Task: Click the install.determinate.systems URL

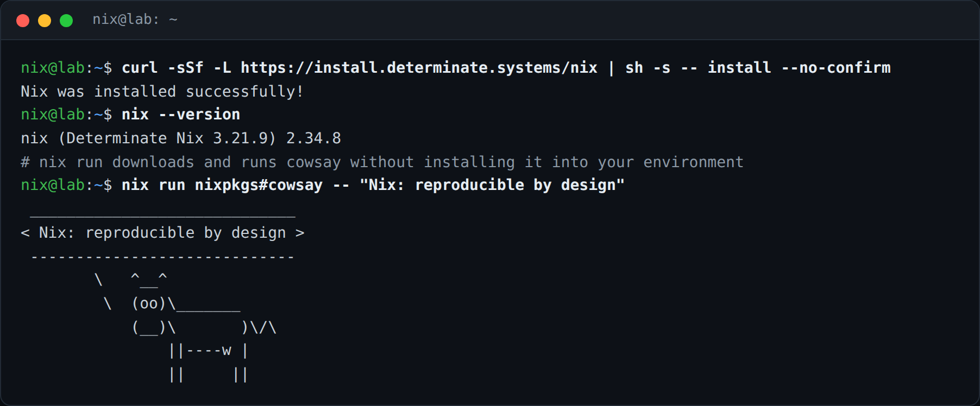Action: pos(419,68)
